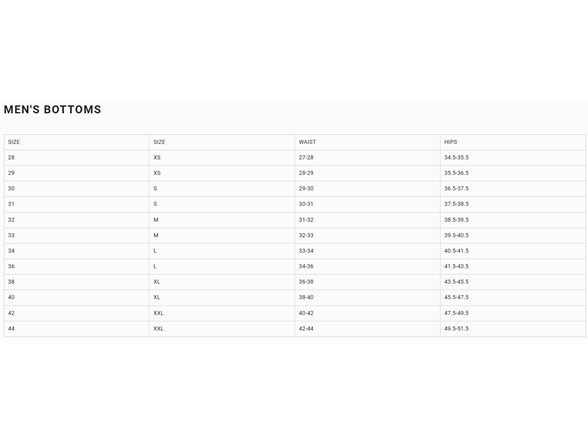
Task: Select the size 42 cell
Action: tap(76, 313)
